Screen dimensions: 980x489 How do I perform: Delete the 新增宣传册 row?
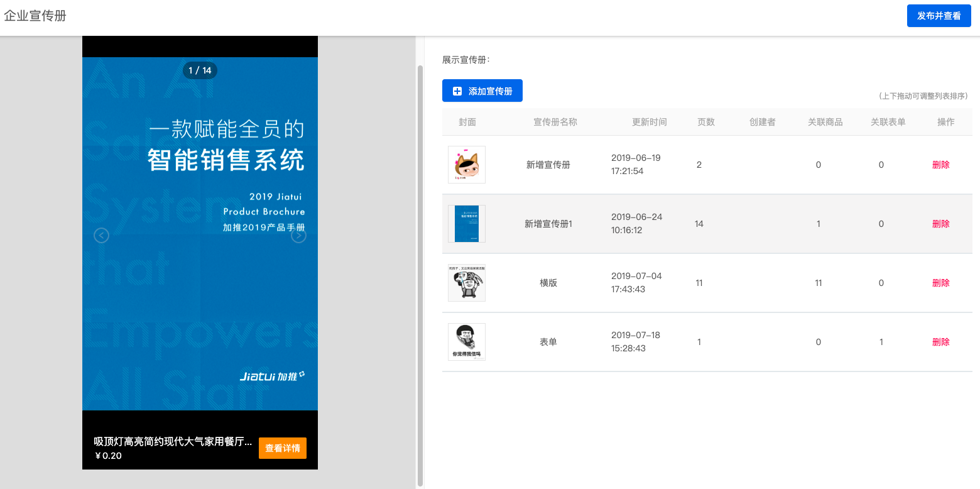(941, 165)
